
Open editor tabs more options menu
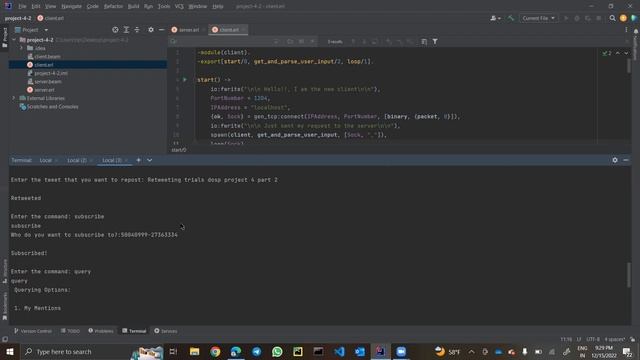pos(626,30)
